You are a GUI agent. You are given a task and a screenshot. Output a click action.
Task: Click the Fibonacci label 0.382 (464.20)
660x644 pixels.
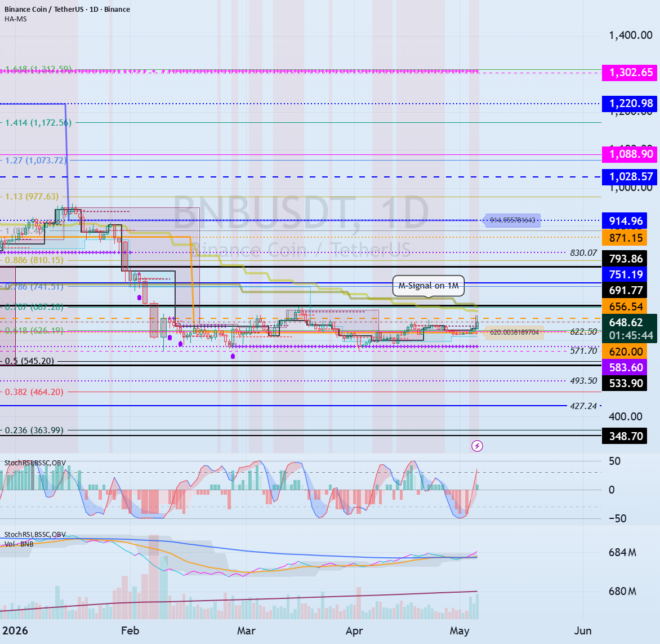click(34, 392)
